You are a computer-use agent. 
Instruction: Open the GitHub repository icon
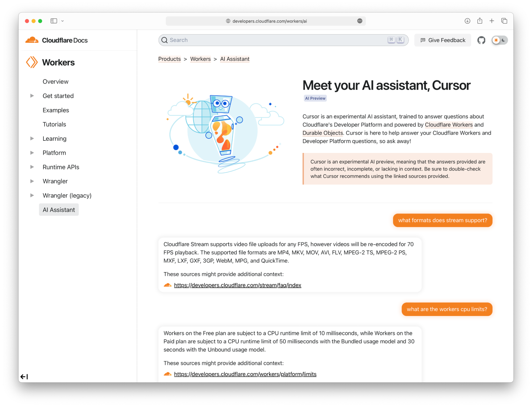tap(481, 40)
